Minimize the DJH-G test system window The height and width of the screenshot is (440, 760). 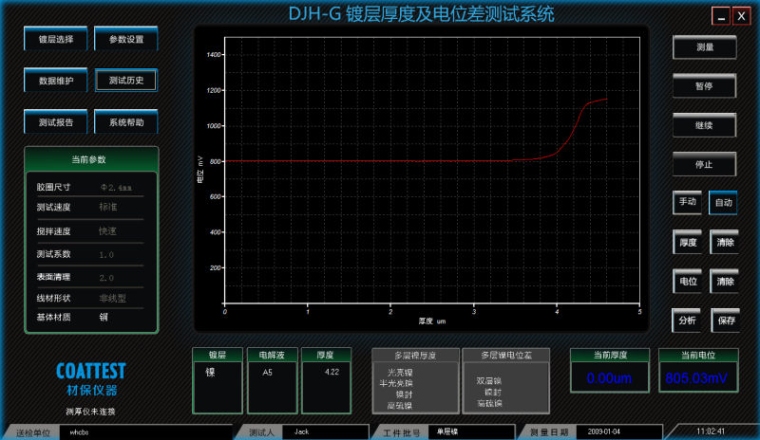721,17
